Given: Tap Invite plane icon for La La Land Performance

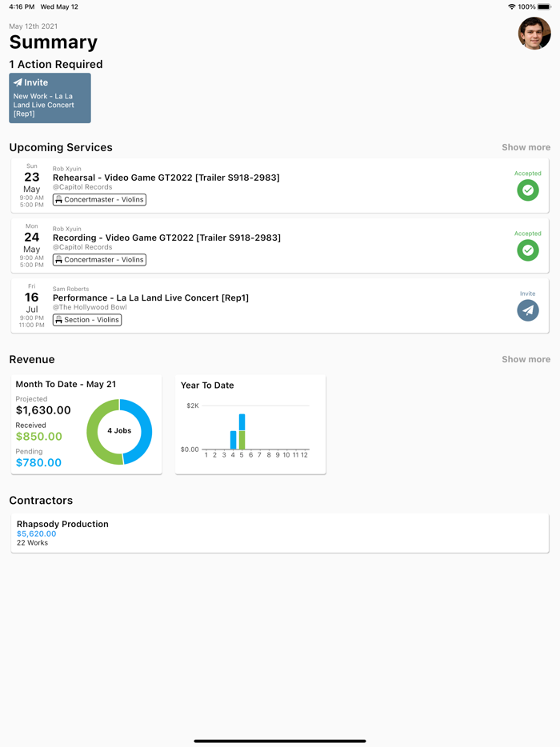Looking at the screenshot, I should pyautogui.click(x=527, y=310).
